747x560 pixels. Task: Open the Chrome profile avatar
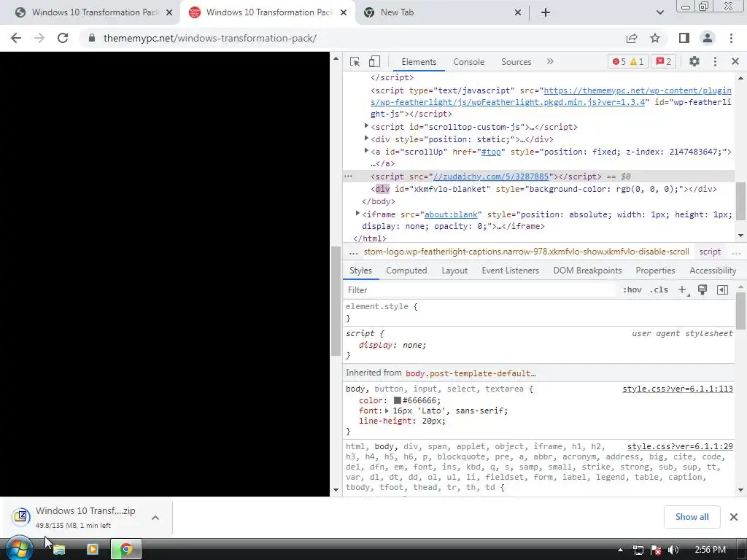click(x=708, y=38)
